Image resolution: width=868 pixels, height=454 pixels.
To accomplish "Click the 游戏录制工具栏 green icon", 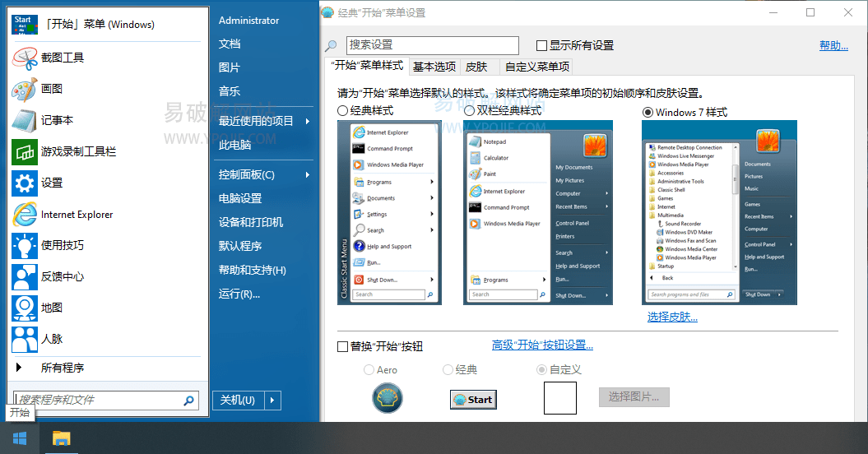I will point(25,151).
